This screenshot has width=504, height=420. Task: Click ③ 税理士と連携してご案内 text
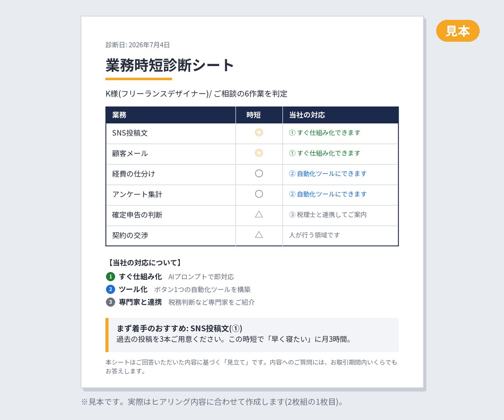(x=328, y=215)
